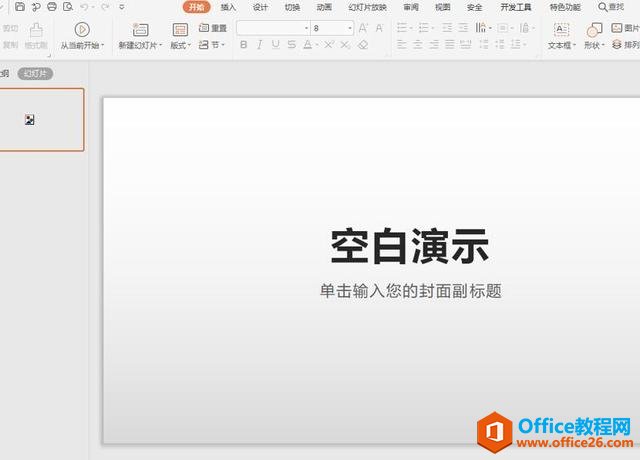The height and width of the screenshot is (460, 640).
Task: Click the bullet list icon
Action: point(402,28)
